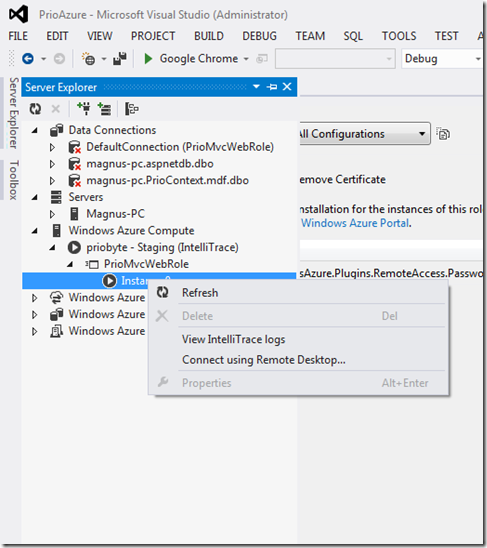The width and height of the screenshot is (487, 548).
Task: Click the Instance 0 running status icon
Action: click(109, 281)
